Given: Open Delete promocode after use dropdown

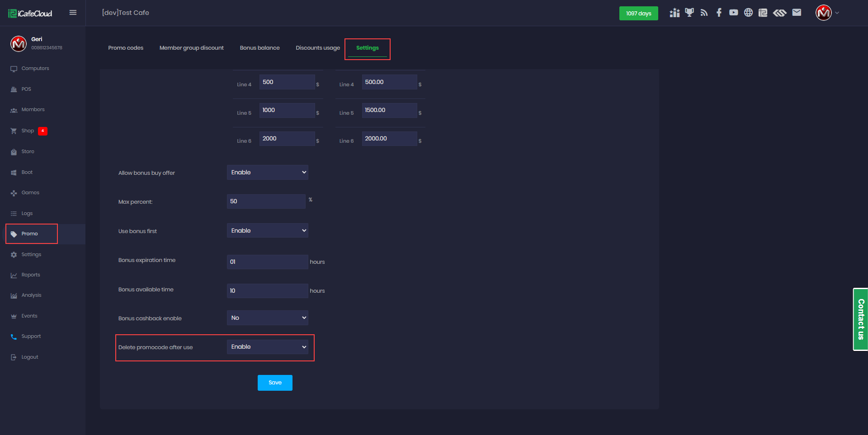Looking at the screenshot, I should (267, 347).
